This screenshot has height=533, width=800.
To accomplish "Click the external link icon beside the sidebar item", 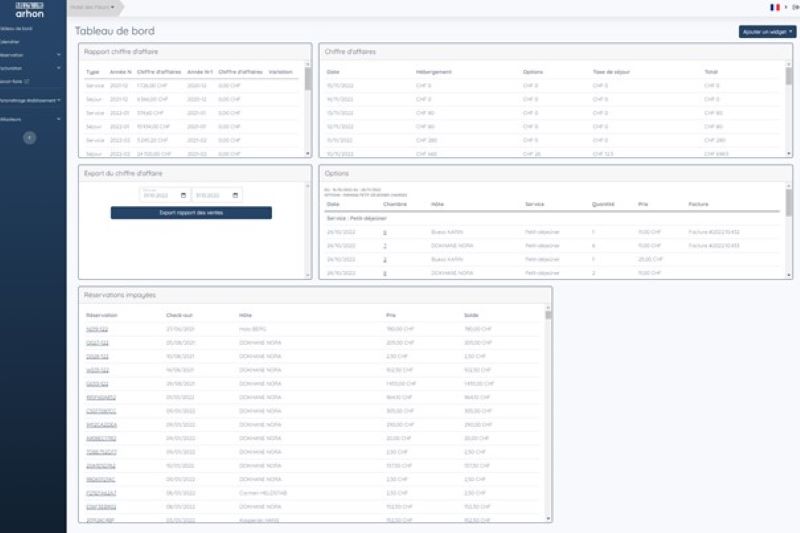I will point(27,81).
